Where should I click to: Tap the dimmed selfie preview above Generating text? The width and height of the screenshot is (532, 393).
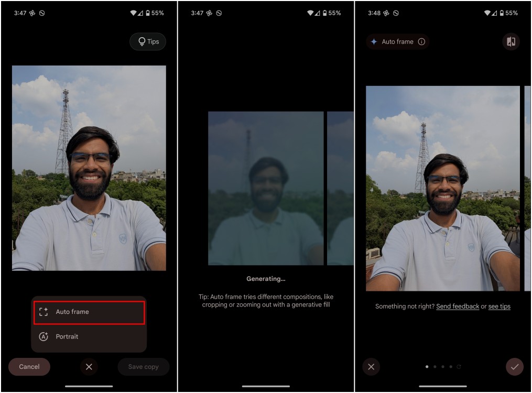click(266, 189)
